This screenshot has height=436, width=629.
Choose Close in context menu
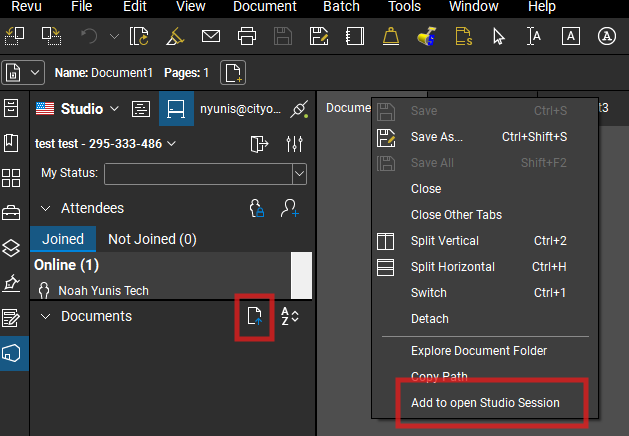click(x=484, y=189)
